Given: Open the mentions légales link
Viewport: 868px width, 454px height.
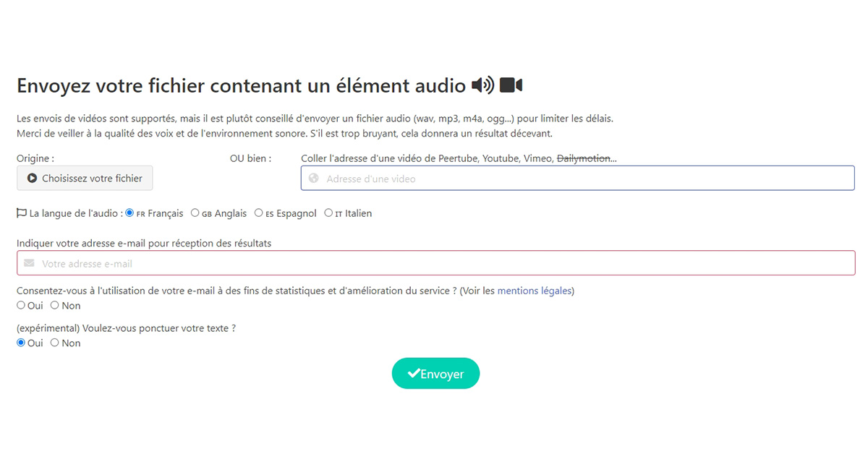Looking at the screenshot, I should point(534,291).
